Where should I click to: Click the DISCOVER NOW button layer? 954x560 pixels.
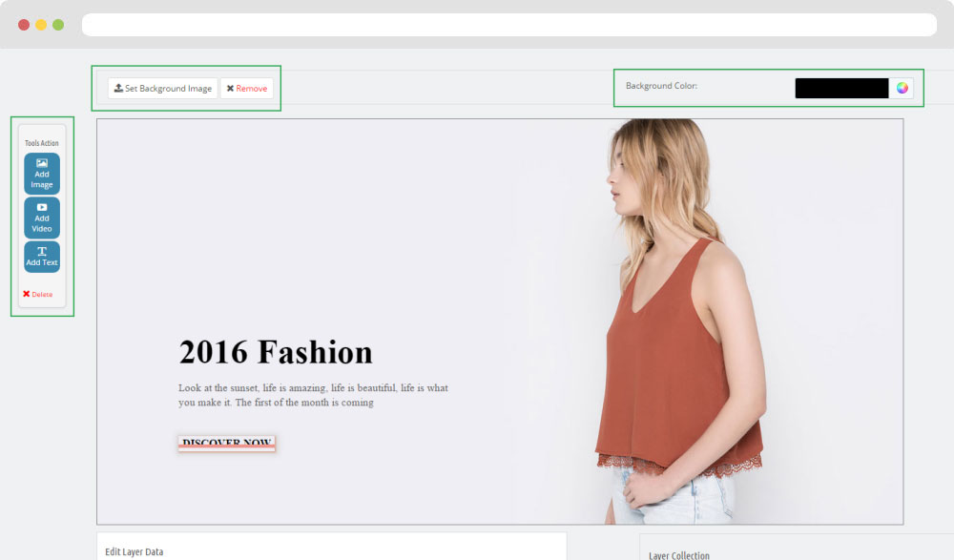[227, 443]
